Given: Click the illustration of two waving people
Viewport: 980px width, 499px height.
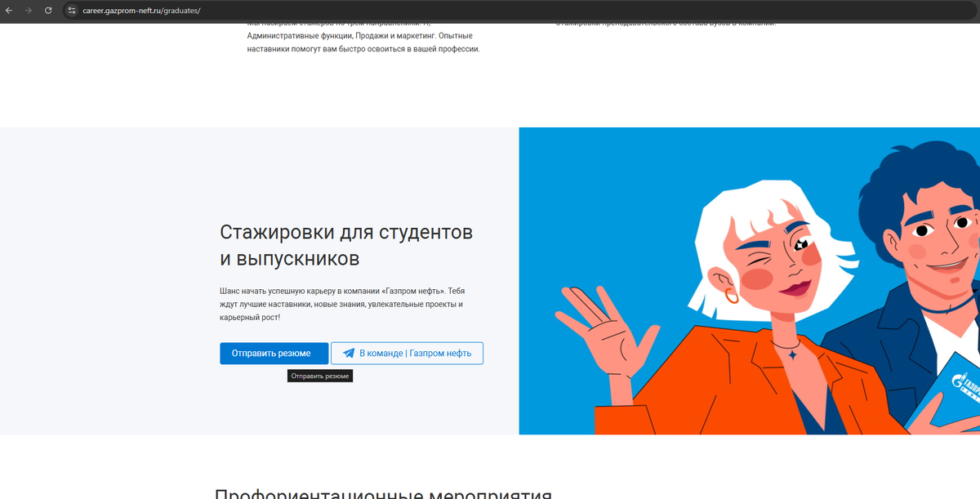Looking at the screenshot, I should pyautogui.click(x=749, y=281).
